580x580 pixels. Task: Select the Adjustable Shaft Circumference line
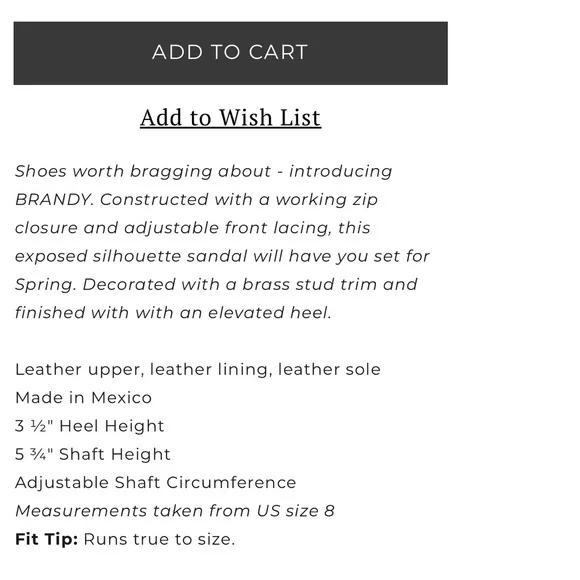coord(156,482)
